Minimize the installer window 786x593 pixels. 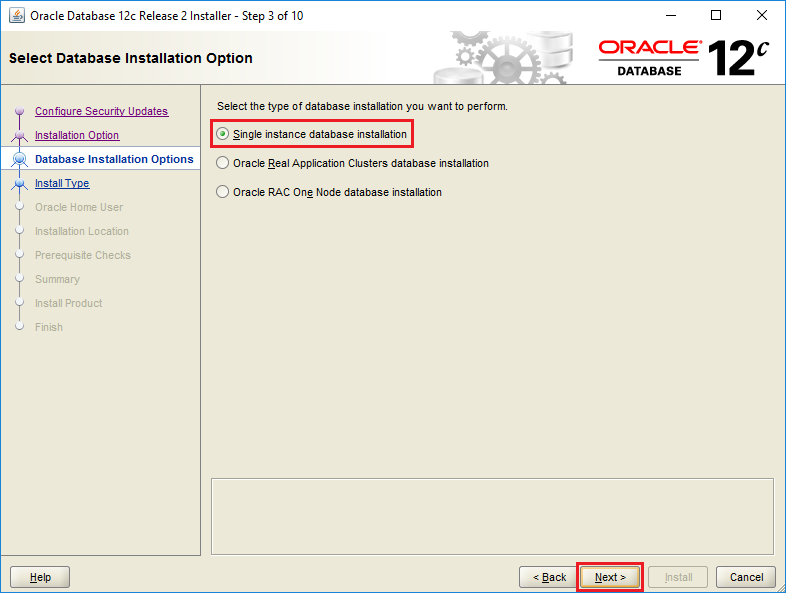point(671,16)
